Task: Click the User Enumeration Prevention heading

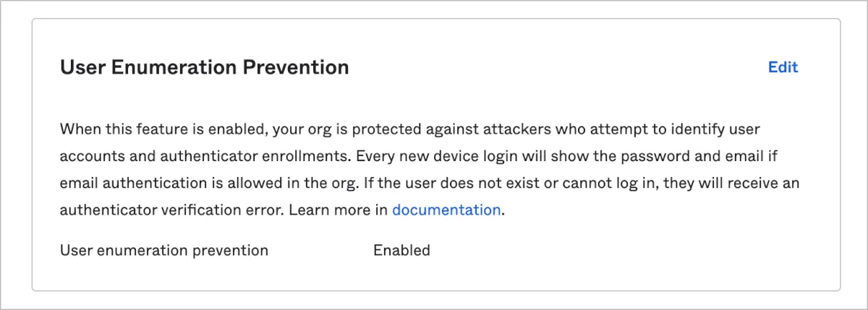Action: pyautogui.click(x=204, y=68)
